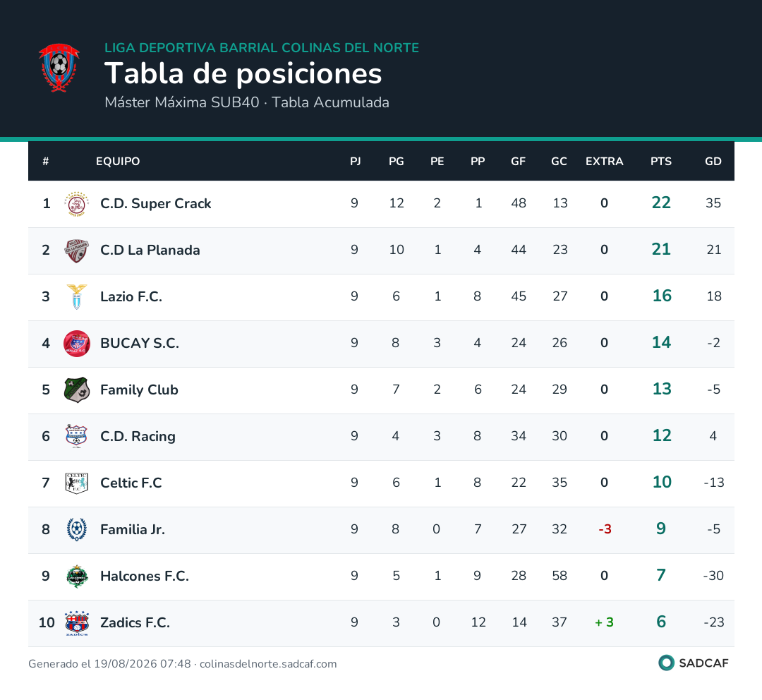Viewport: 762px width, 700px height.
Task: Click the Lazio F.C. team name
Action: coord(131,296)
